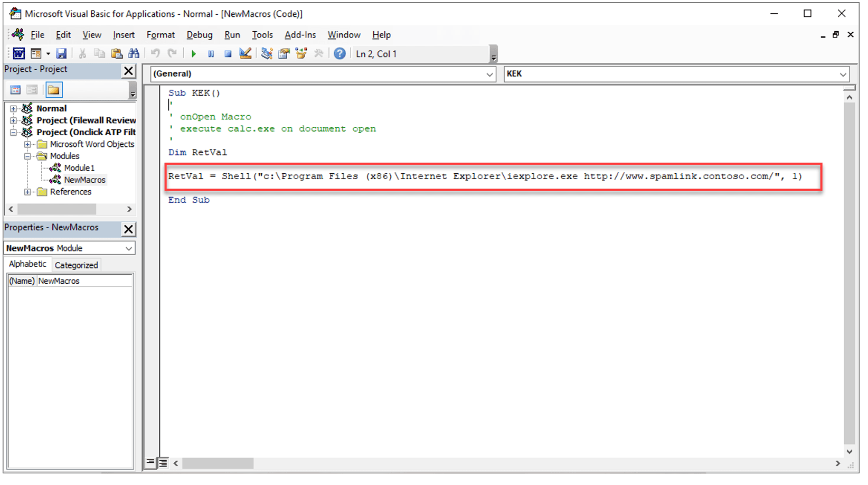The width and height of the screenshot is (868, 485).
Task: Click the Redo arrow icon
Action: [x=172, y=54]
